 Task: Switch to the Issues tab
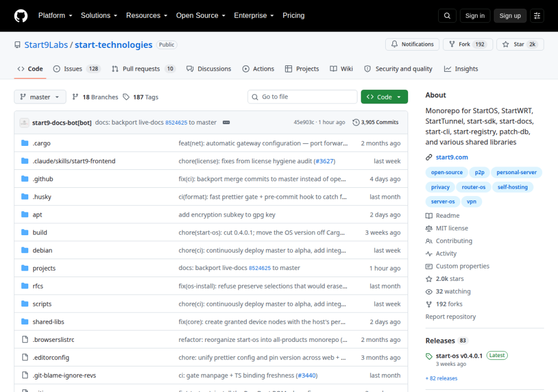point(77,69)
